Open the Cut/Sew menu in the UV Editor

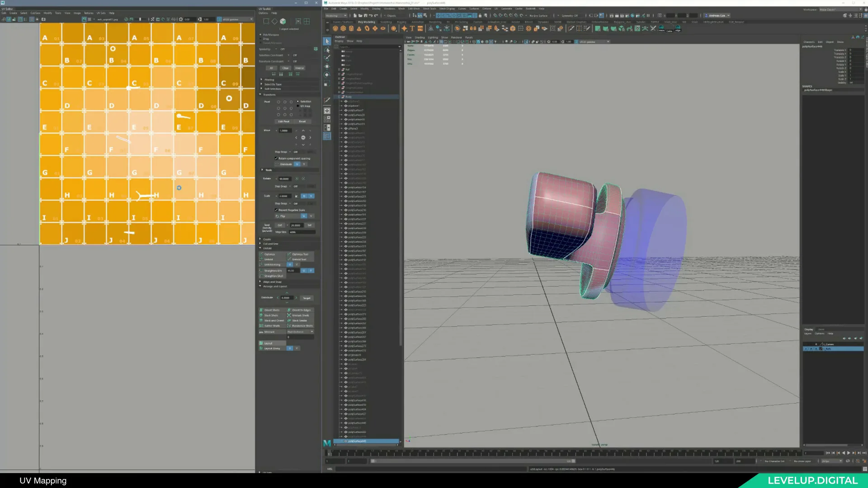point(35,13)
